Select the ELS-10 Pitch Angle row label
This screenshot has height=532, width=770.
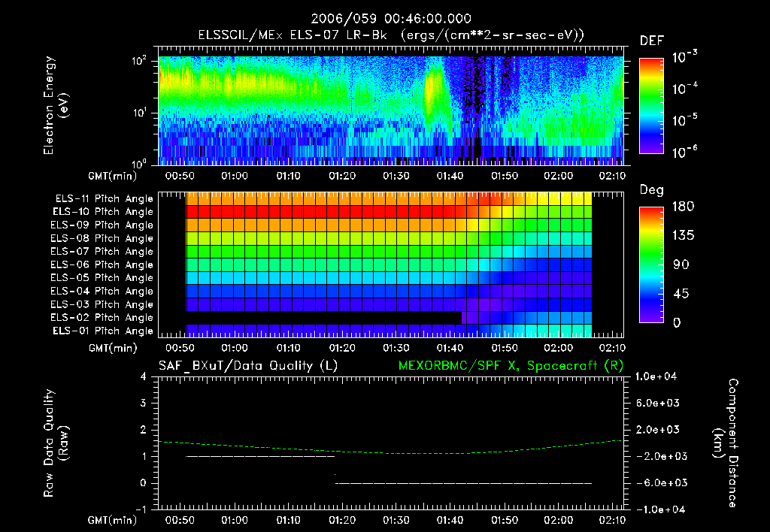click(x=103, y=212)
